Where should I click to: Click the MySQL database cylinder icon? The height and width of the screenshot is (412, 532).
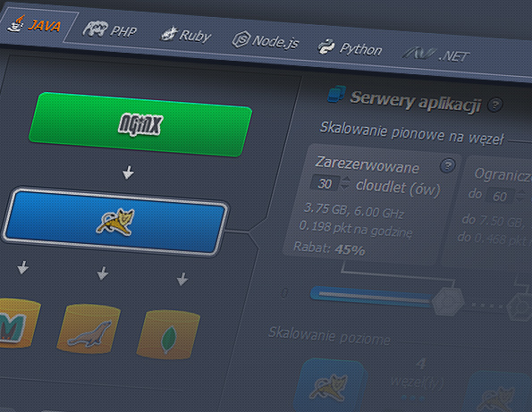coord(18,324)
